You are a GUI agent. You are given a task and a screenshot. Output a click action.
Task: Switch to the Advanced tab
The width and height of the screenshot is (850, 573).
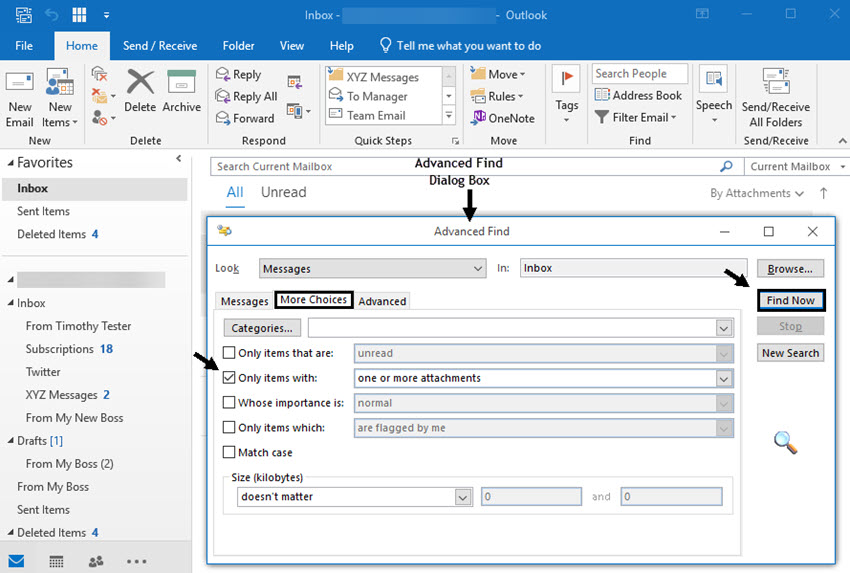tap(382, 301)
